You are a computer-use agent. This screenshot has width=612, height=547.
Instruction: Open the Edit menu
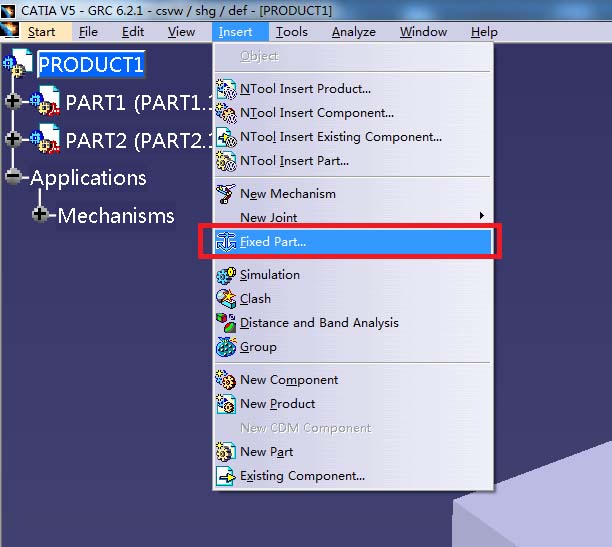pyautogui.click(x=133, y=32)
